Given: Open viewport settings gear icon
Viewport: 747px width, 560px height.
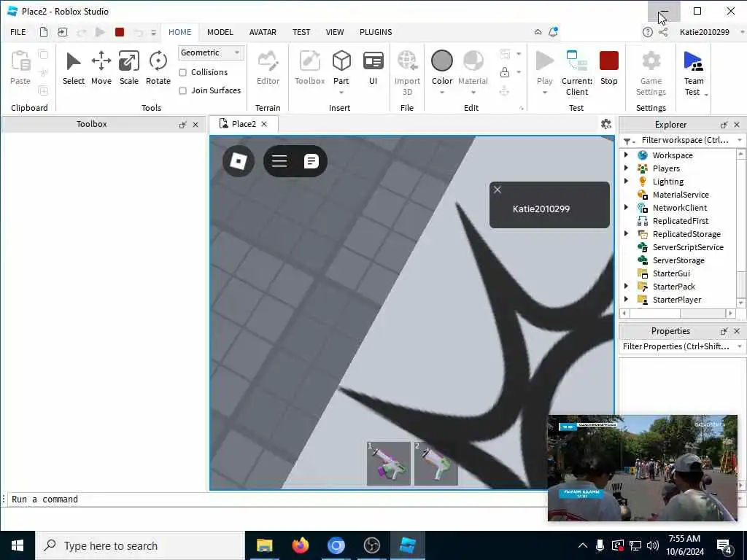Looking at the screenshot, I should 606,124.
